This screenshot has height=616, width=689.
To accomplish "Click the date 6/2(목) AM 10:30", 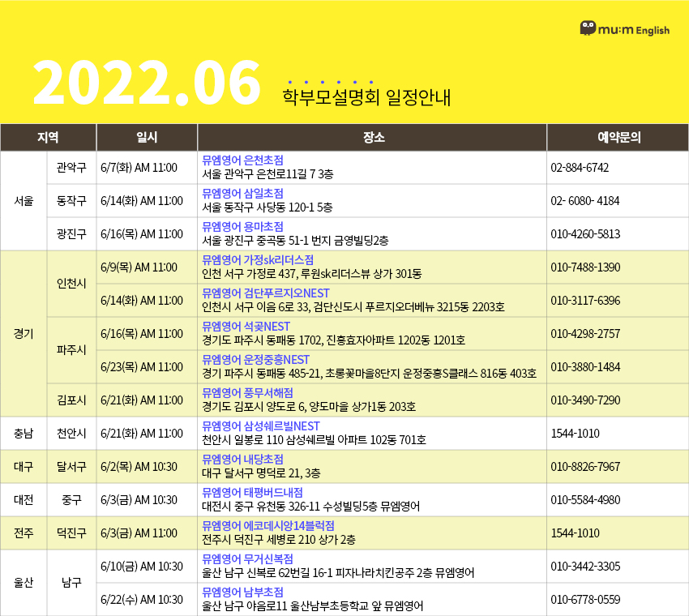I will point(139,467).
